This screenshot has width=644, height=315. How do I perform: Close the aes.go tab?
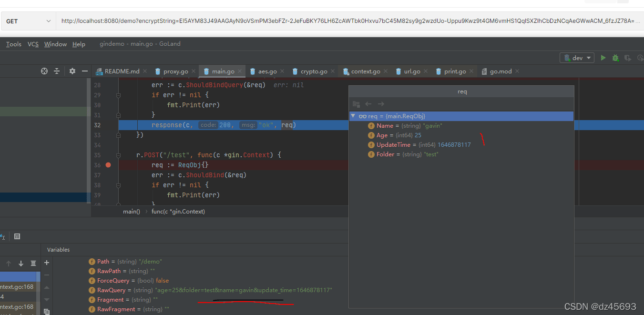[283, 71]
